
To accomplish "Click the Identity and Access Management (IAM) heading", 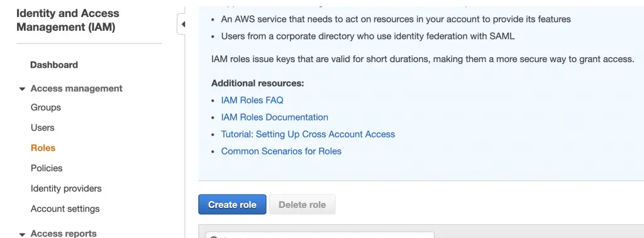I will click(x=68, y=20).
